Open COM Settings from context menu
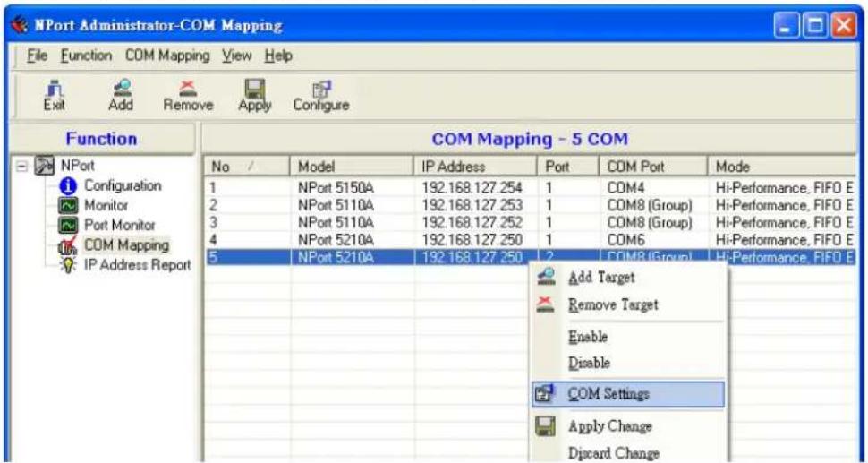This screenshot has height=463, width=868. 628,394
